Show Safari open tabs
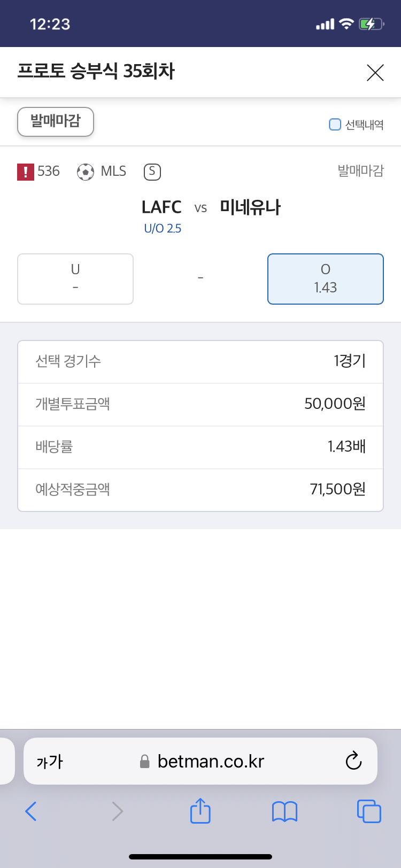This screenshot has width=401, height=868. (x=369, y=811)
